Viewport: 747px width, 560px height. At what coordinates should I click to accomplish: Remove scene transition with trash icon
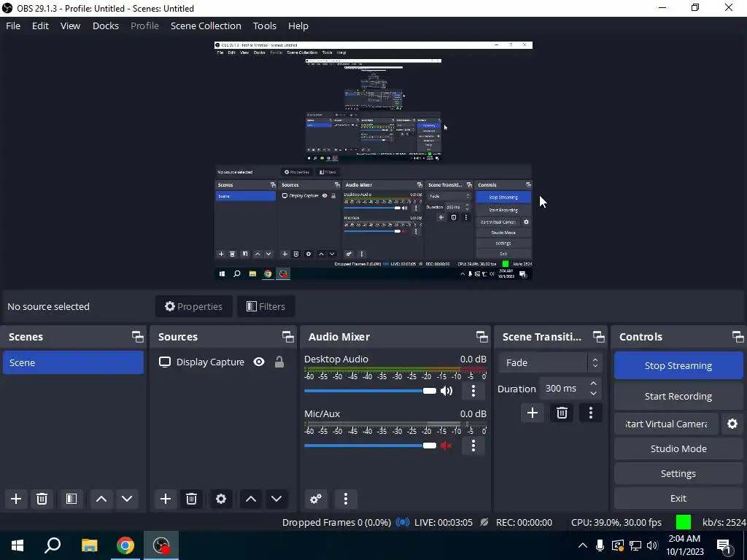[x=562, y=413]
